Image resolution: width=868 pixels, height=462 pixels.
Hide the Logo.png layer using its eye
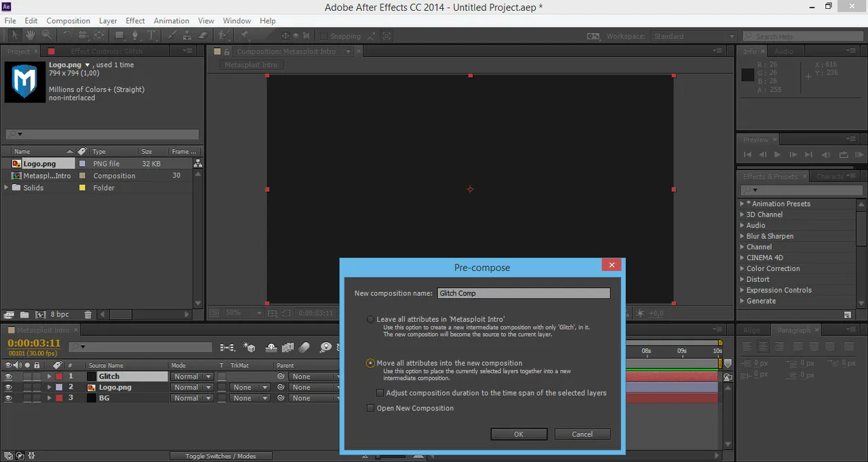pyautogui.click(x=8, y=387)
